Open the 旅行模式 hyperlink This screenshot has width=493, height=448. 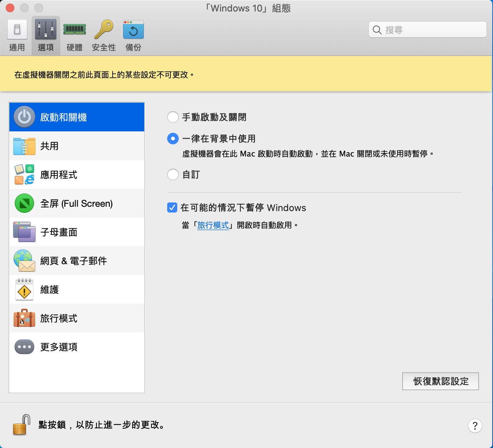[213, 225]
